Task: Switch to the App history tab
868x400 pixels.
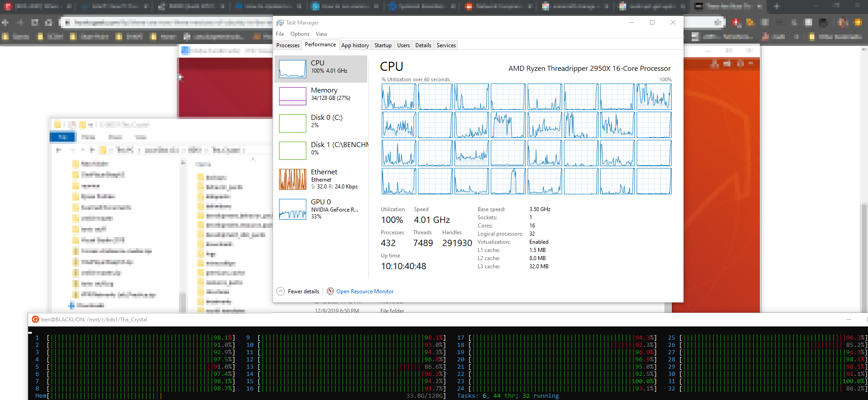Action: (355, 45)
